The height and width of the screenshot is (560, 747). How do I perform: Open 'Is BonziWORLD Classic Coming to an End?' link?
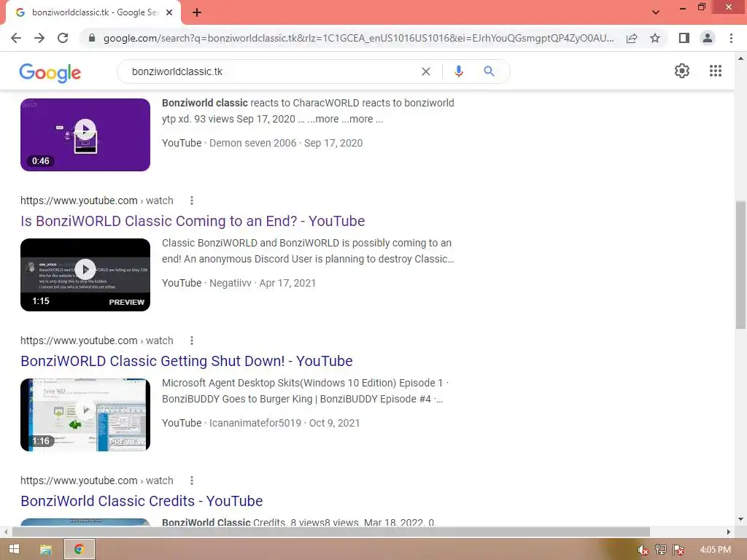(x=193, y=221)
